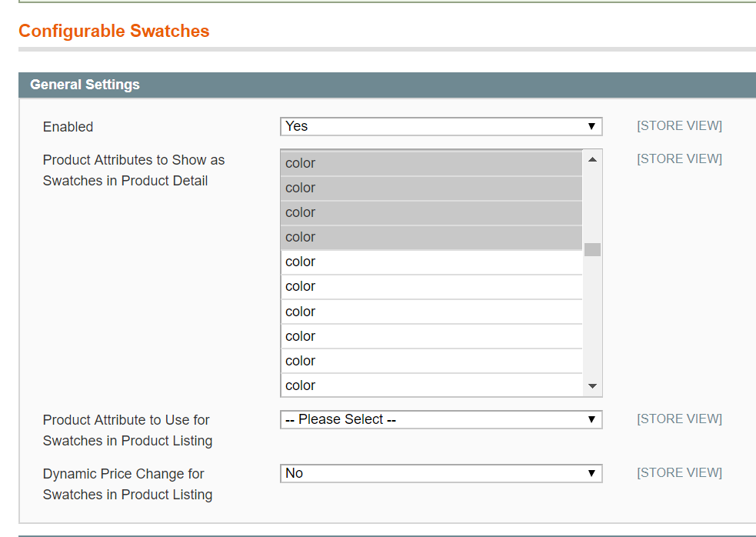Select the third highlighted color option
This screenshot has width=756, height=537.
(x=431, y=212)
